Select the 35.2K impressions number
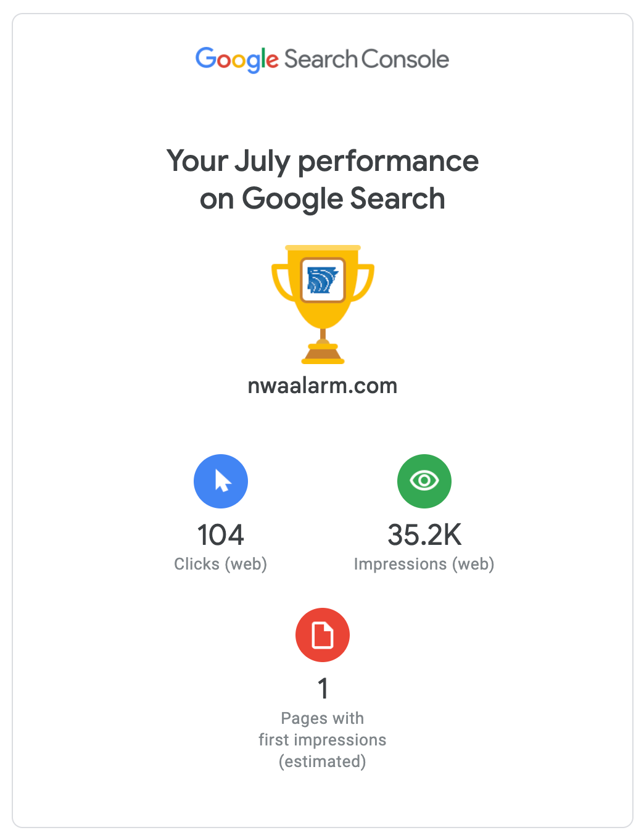Viewport: 644px width, 838px height. (x=424, y=535)
